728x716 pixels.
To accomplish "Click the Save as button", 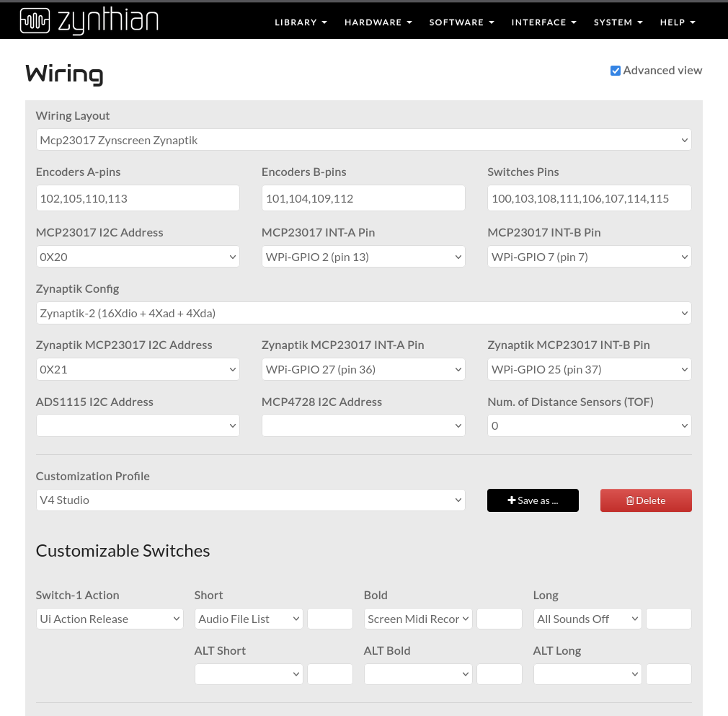I will (x=533, y=500).
